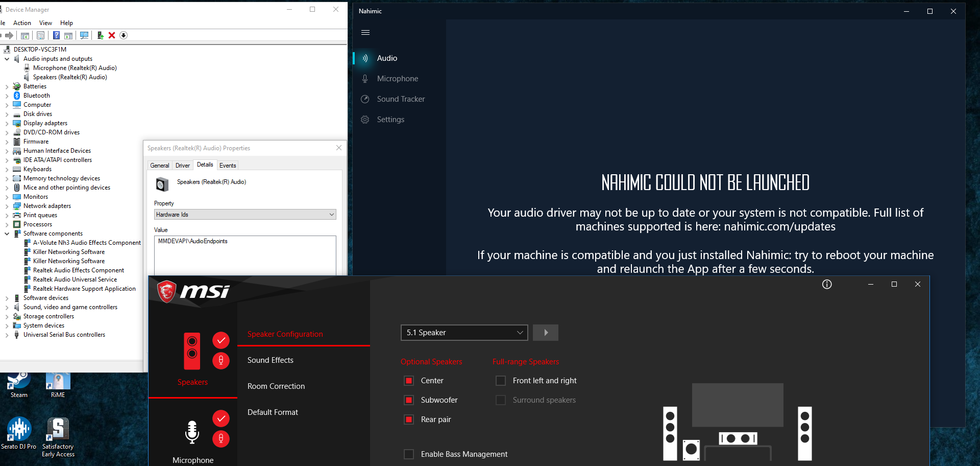Click the red mic button beside Speakers
The height and width of the screenshot is (466, 980).
click(x=221, y=360)
